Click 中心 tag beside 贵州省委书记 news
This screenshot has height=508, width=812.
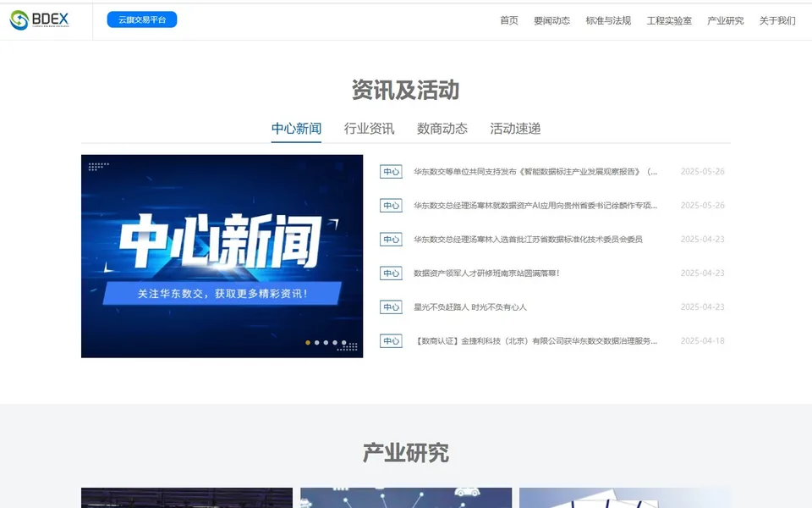point(391,205)
